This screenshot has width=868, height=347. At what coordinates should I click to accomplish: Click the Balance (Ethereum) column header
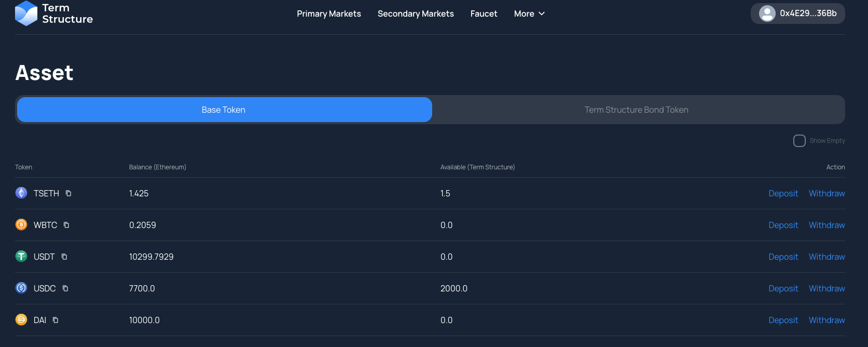click(x=158, y=167)
